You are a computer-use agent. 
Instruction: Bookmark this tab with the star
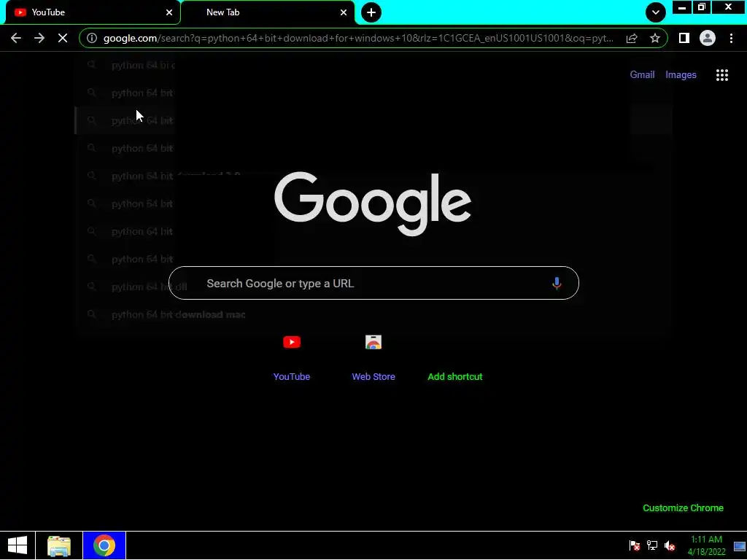click(655, 38)
